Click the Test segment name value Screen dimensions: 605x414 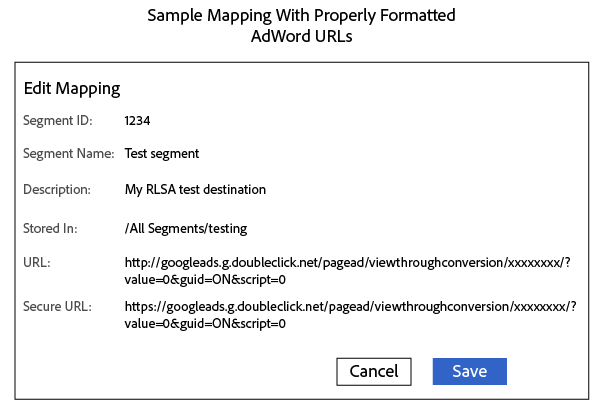(162, 154)
